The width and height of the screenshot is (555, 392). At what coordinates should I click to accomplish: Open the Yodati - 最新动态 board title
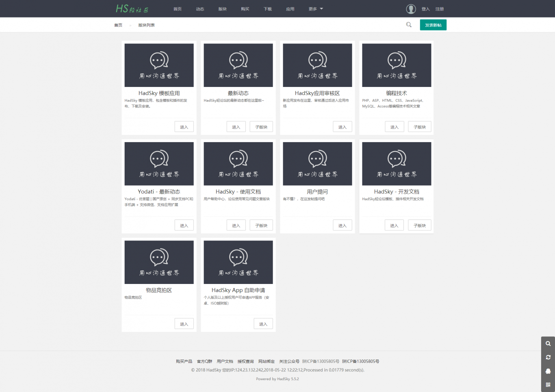click(159, 192)
